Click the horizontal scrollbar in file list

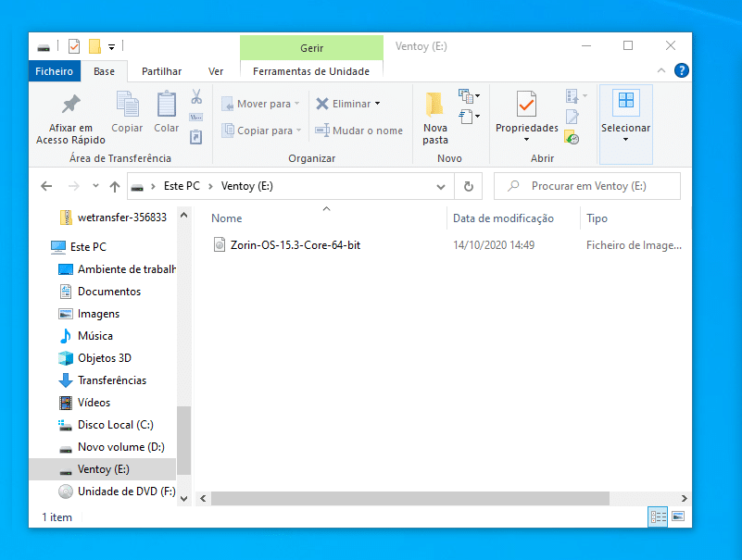pos(409,498)
